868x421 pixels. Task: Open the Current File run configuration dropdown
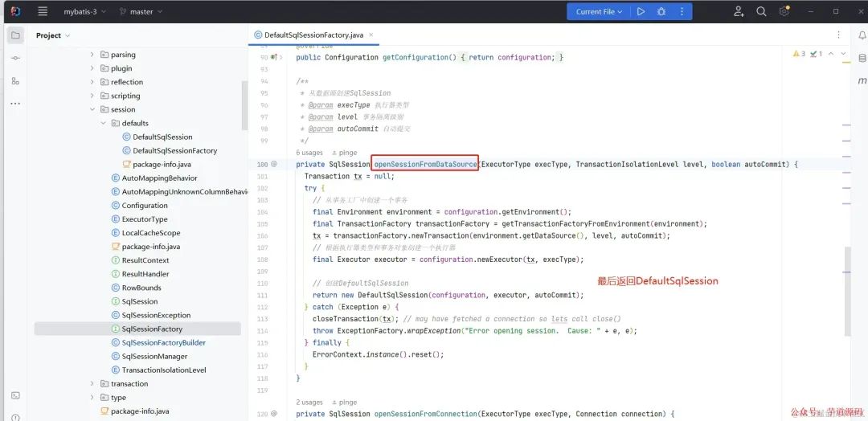599,11
